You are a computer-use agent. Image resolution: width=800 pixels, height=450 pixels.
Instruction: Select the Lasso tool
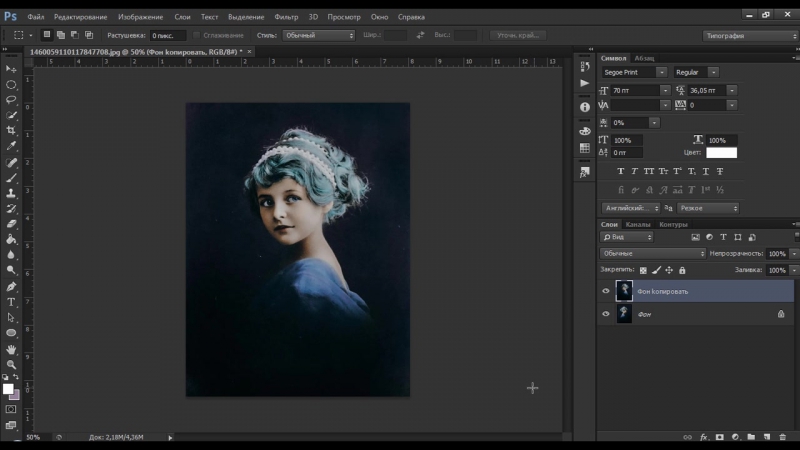[x=11, y=100]
